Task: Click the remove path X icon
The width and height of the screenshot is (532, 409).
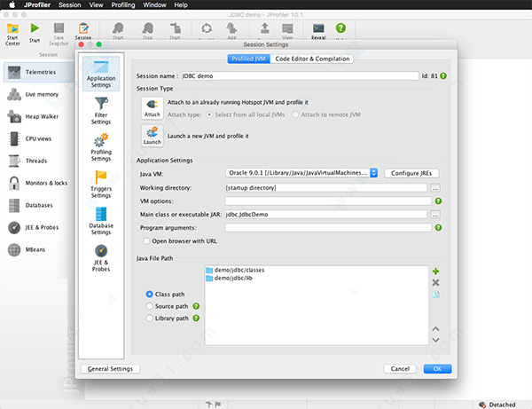Action: point(435,282)
